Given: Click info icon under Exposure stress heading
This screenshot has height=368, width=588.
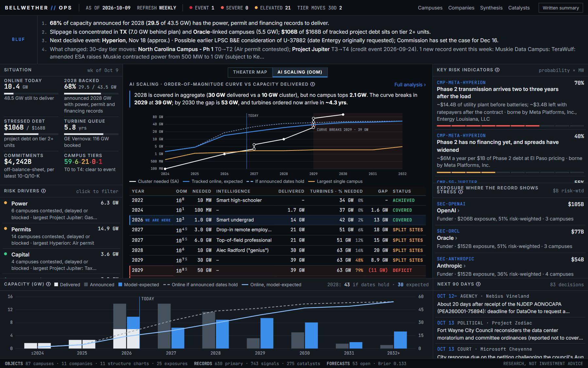Looking at the screenshot, I should pos(461,192).
